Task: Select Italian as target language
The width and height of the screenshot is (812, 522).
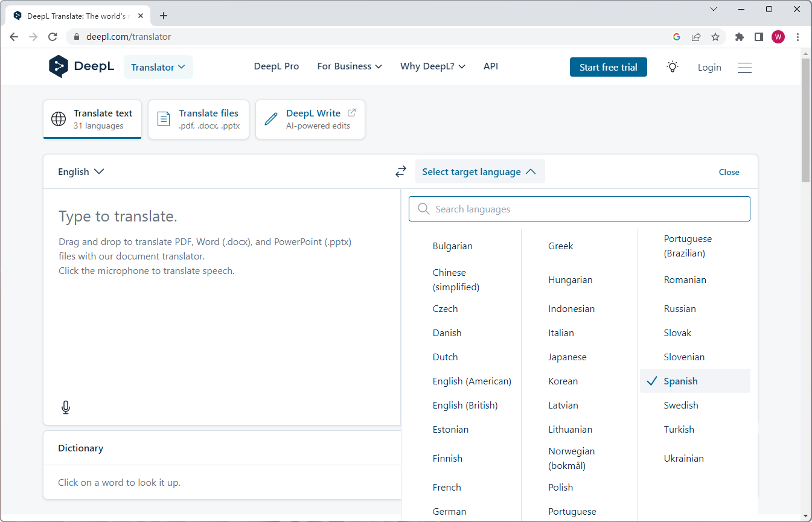Action: (x=561, y=333)
